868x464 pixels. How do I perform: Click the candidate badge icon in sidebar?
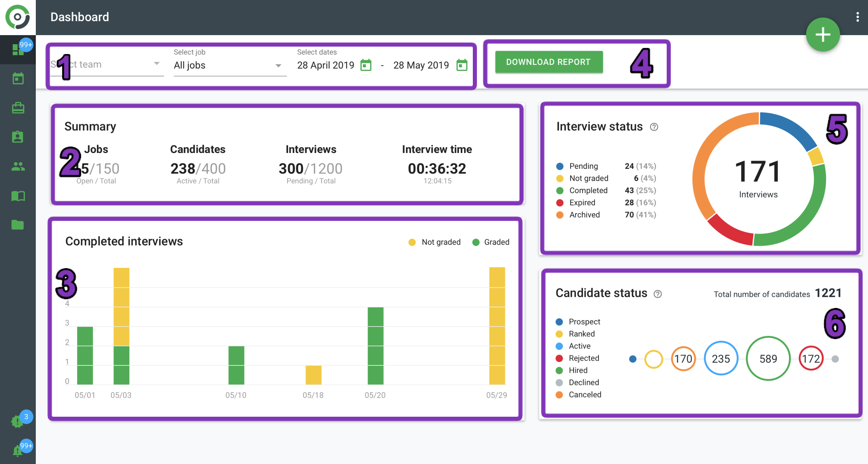18,137
